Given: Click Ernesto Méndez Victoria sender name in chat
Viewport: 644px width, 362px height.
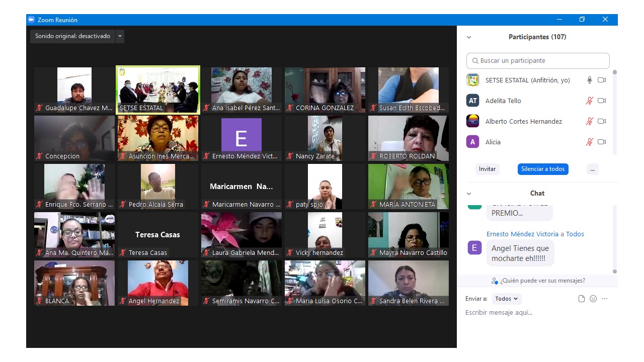Looking at the screenshot, I should 522,234.
